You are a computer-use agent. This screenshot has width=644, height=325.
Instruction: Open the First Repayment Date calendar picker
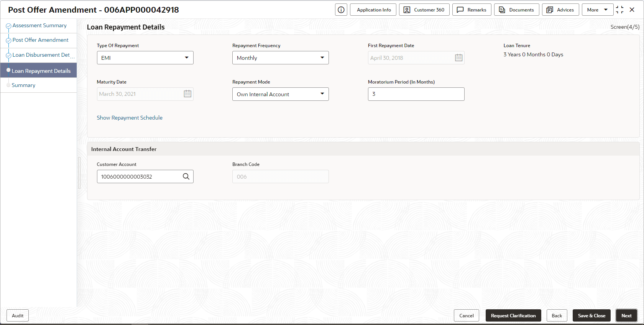point(458,58)
